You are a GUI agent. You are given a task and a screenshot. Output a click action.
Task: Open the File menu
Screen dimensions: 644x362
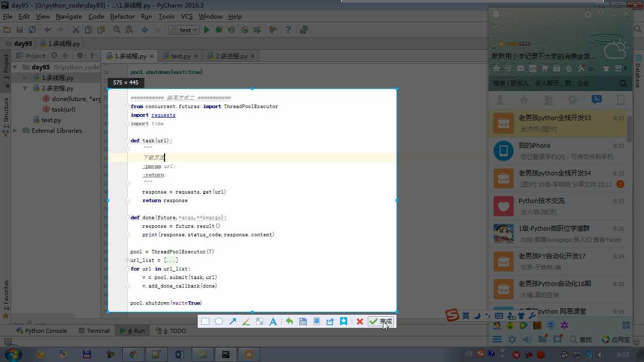pyautogui.click(x=8, y=17)
